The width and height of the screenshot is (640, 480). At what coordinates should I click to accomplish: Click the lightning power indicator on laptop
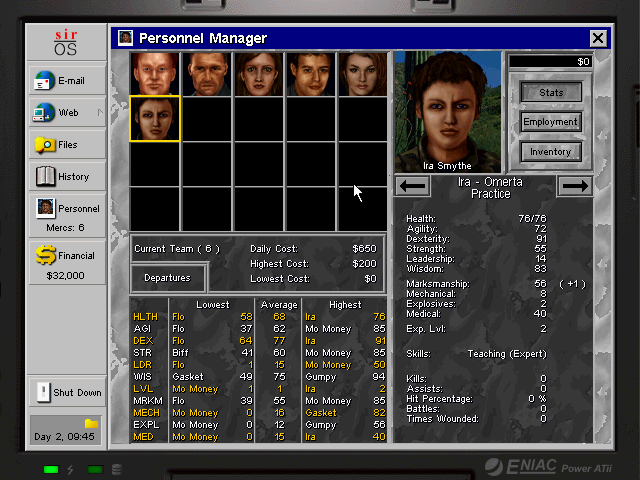(70, 469)
